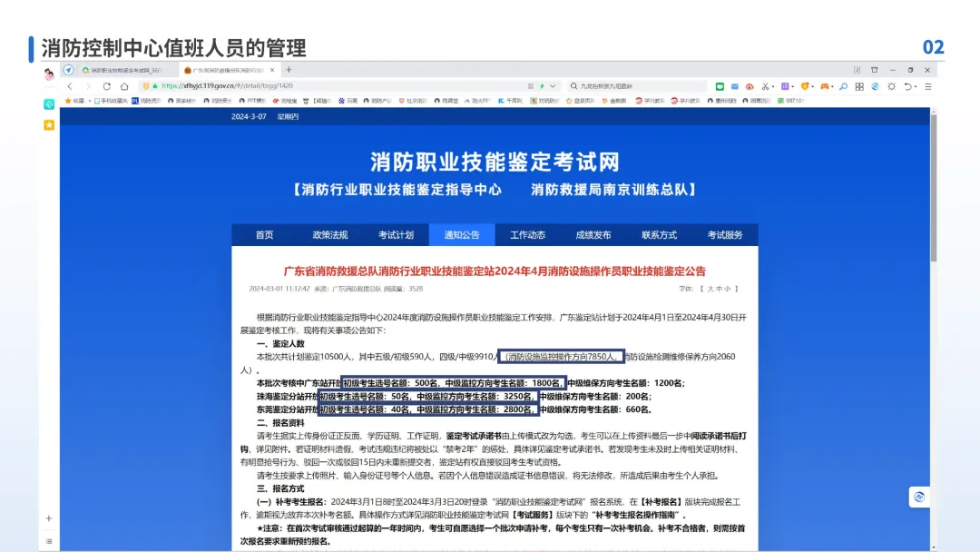This screenshot has width=980, height=552.
Task: Click the floating round icon at the page's lower right
Action: pos(918,497)
